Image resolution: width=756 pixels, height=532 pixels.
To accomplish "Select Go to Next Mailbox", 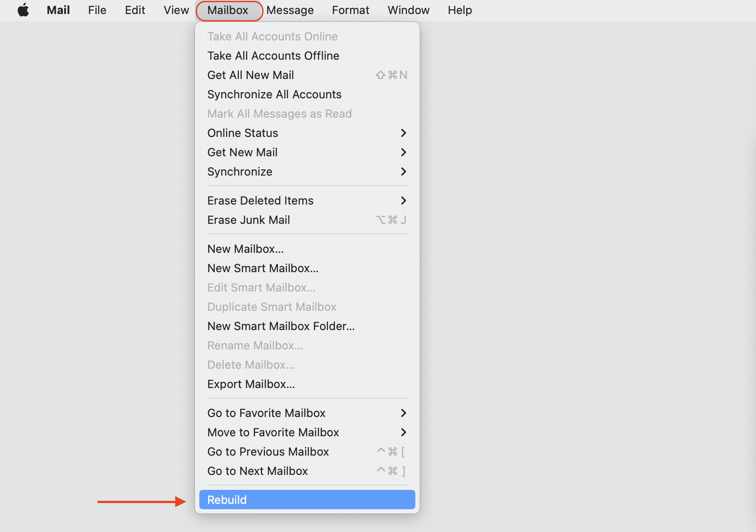I will click(x=257, y=471).
